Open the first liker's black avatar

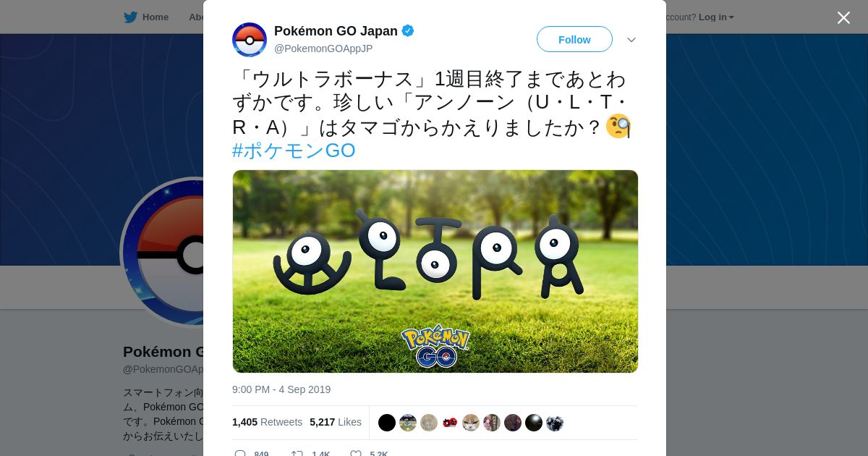(x=387, y=423)
